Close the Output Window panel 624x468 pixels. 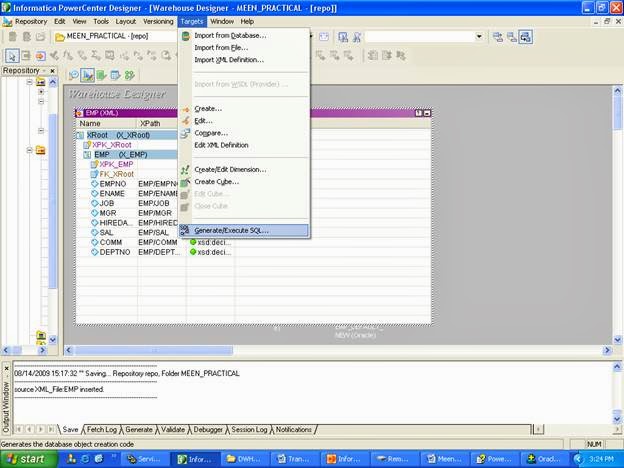(x=6, y=368)
